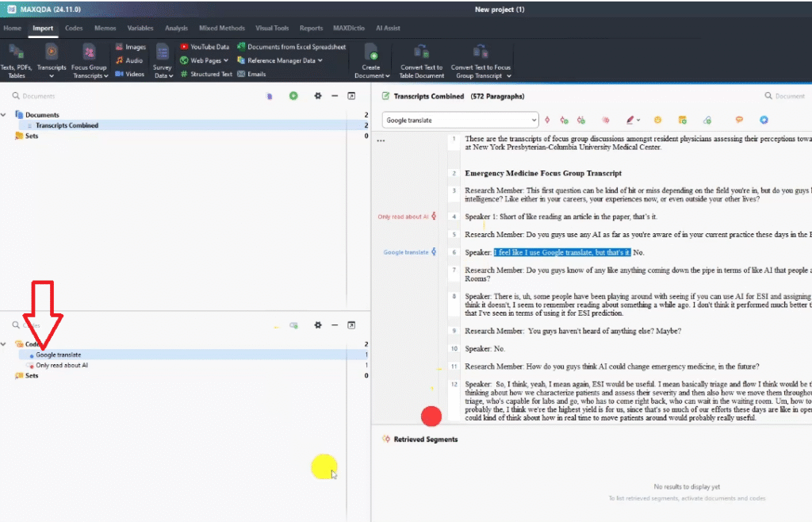Image resolution: width=812 pixels, height=522 pixels.
Task: Collapse the Codes tree node
Action: (5, 344)
